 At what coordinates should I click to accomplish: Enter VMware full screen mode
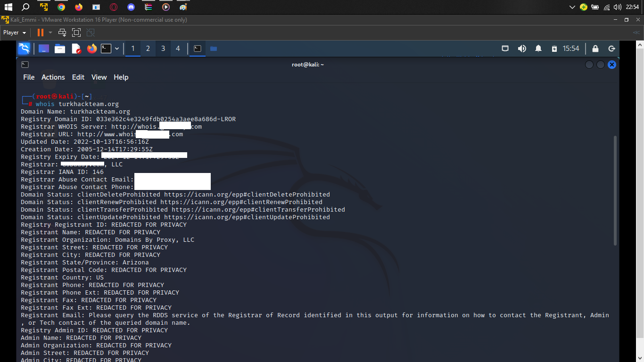coord(76,33)
